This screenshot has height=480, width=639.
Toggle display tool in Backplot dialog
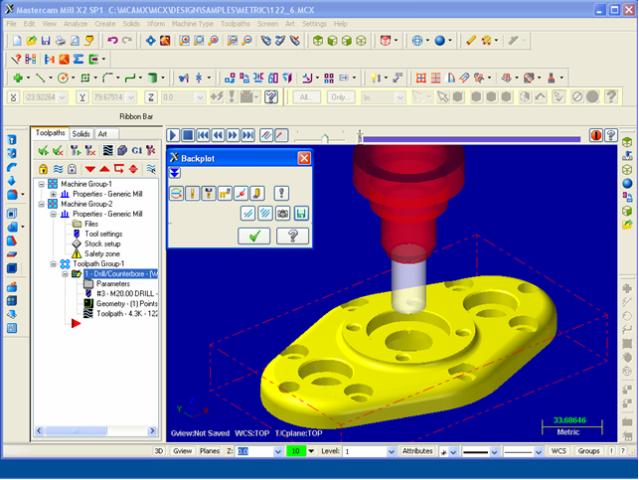(192, 193)
